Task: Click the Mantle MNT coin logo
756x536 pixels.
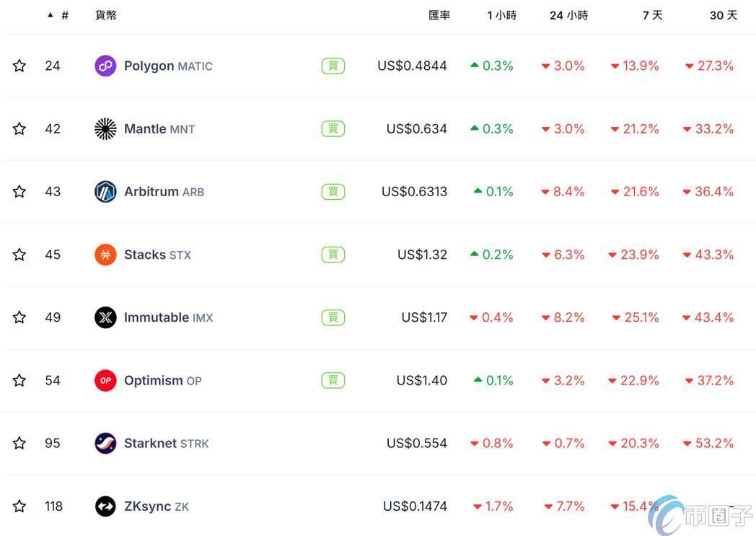Action: point(105,129)
